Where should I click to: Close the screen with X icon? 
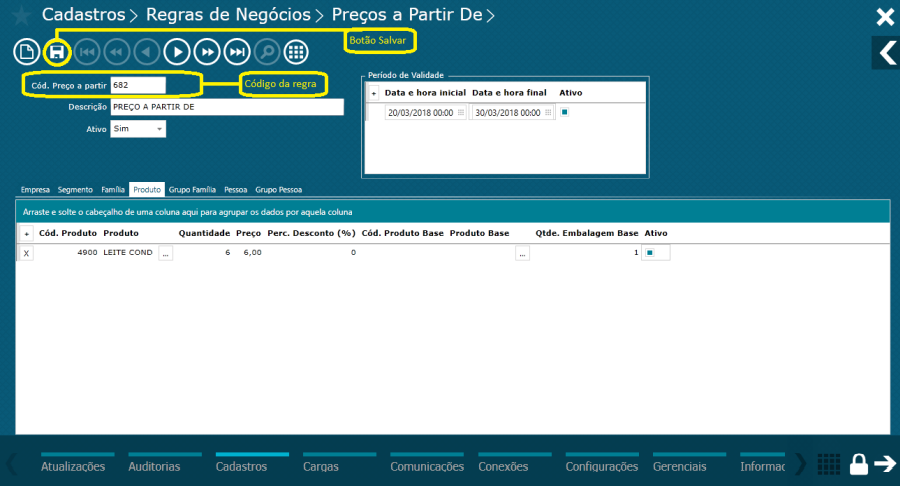pos(885,17)
